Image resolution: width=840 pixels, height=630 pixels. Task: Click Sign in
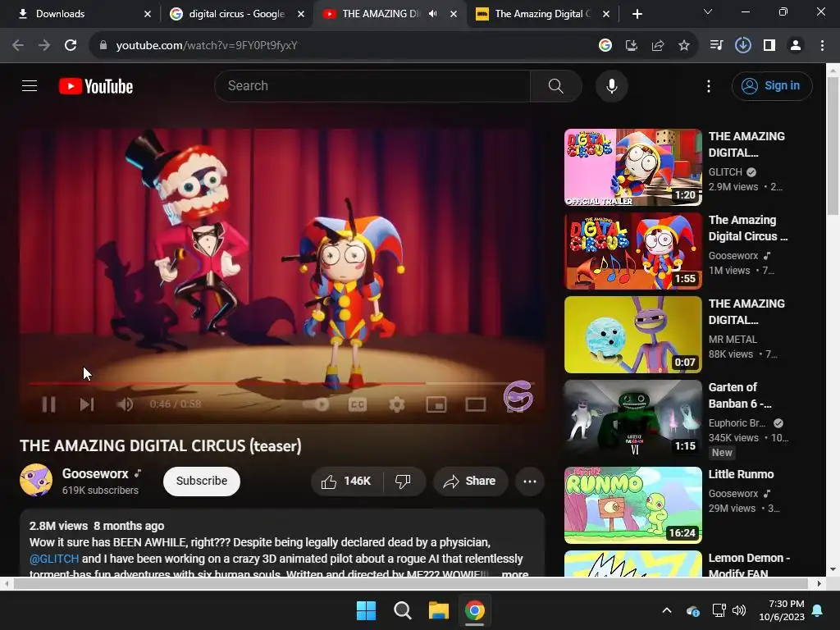pyautogui.click(x=772, y=85)
